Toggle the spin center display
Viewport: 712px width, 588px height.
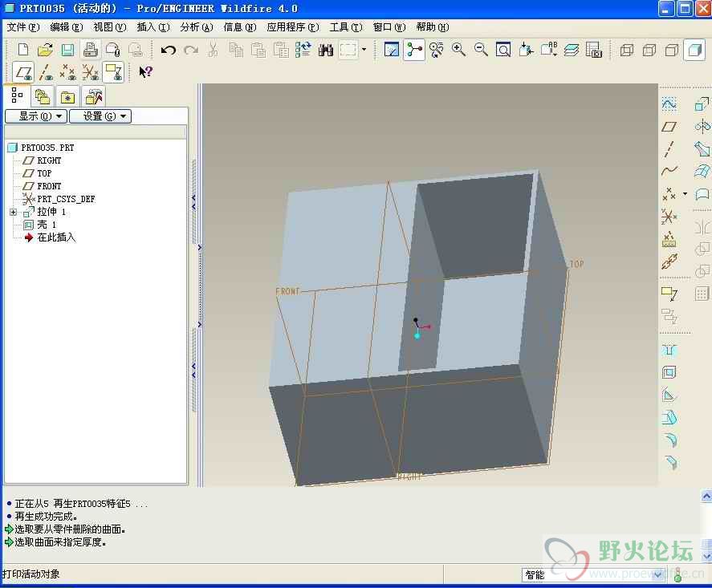point(414,50)
